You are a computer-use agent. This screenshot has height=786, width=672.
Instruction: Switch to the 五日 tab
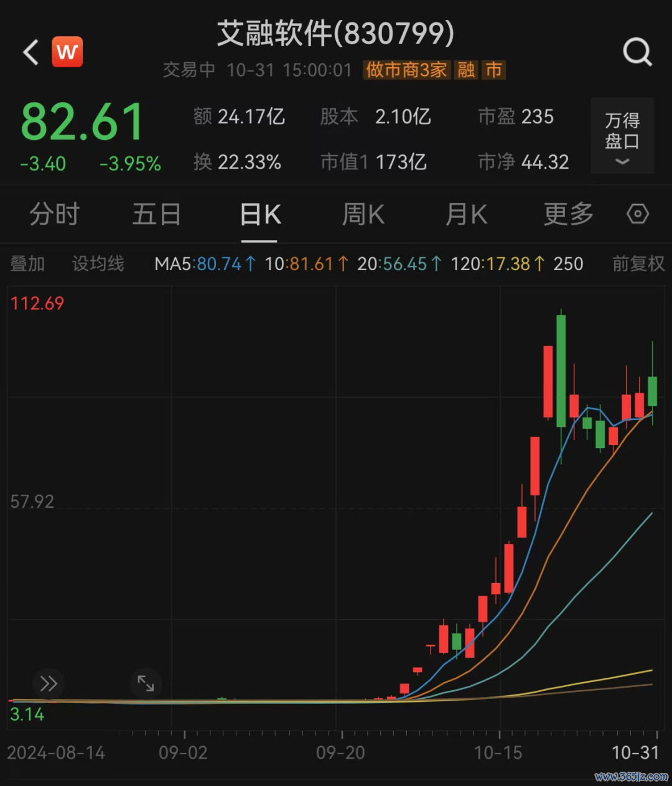coord(156,215)
